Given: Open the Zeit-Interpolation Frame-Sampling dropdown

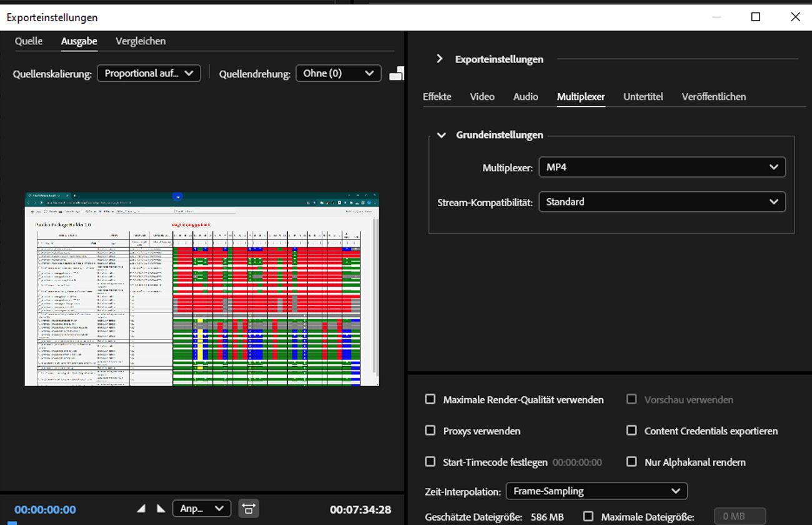Looking at the screenshot, I should pyautogui.click(x=596, y=491).
